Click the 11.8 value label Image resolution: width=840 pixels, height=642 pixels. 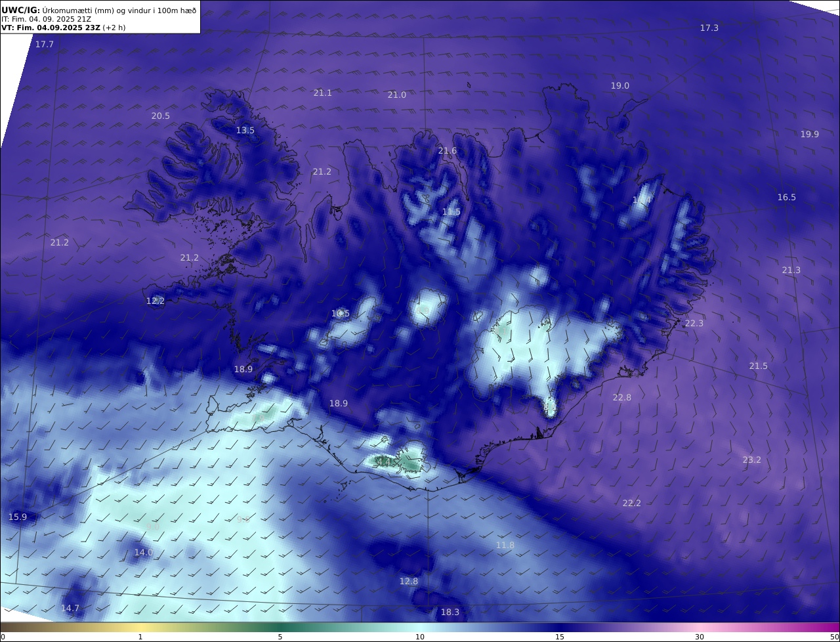point(505,546)
